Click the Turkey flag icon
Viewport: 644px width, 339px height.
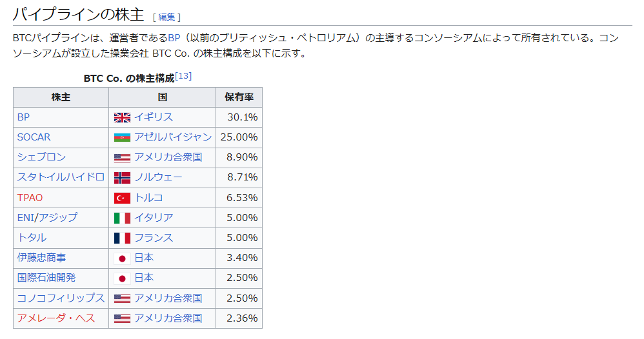click(122, 198)
